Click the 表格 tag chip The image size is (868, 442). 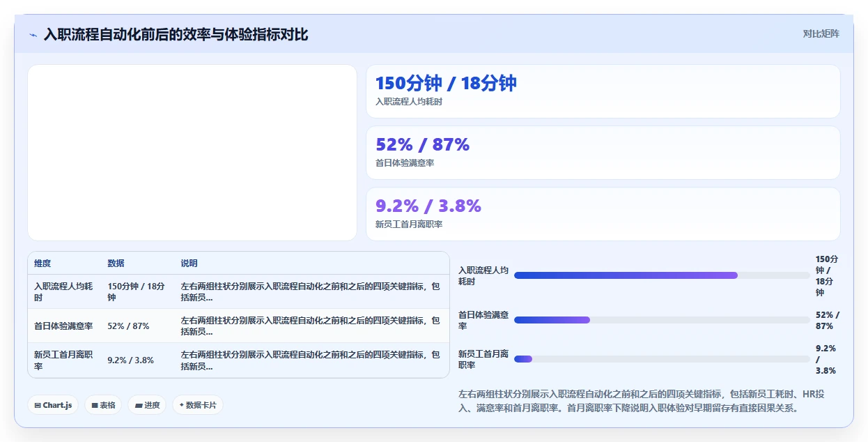pyautogui.click(x=103, y=405)
